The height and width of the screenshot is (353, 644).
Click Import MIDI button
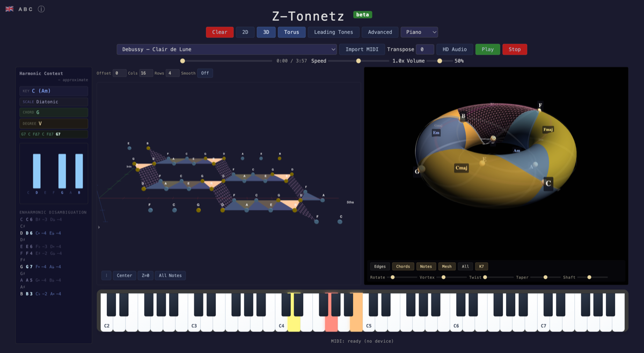tap(362, 49)
